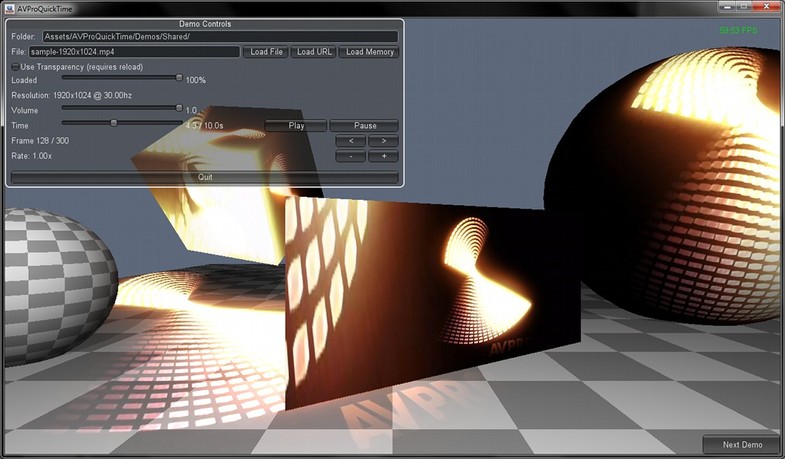Increase playback rate with + button
Viewport: 785px width, 459px height.
383,156
